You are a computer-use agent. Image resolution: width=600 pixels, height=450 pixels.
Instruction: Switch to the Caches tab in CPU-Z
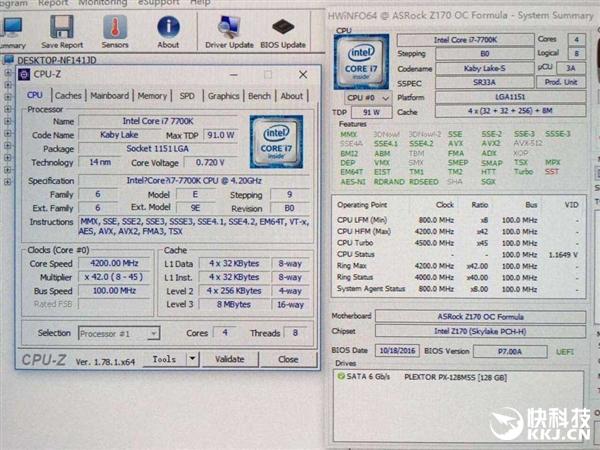pyautogui.click(x=68, y=96)
